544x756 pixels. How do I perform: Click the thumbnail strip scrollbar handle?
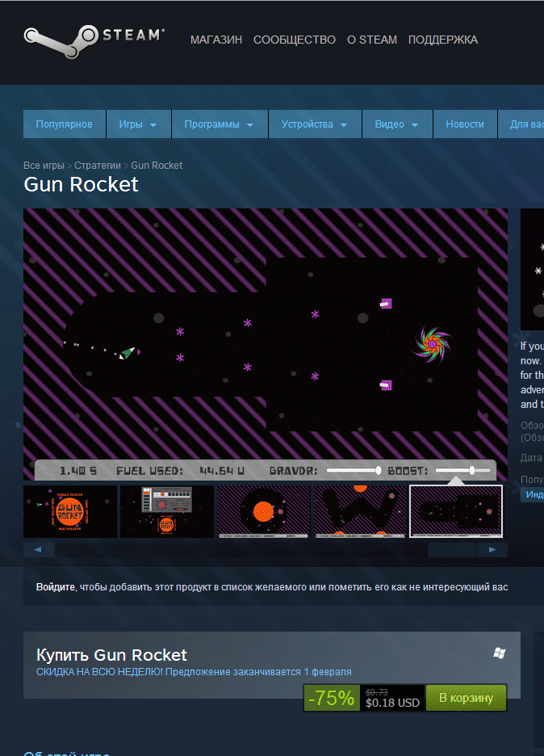[452, 550]
